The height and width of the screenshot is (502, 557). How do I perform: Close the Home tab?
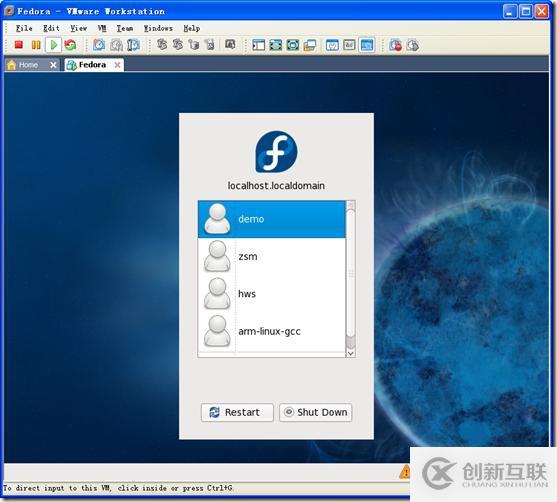pyautogui.click(x=53, y=65)
